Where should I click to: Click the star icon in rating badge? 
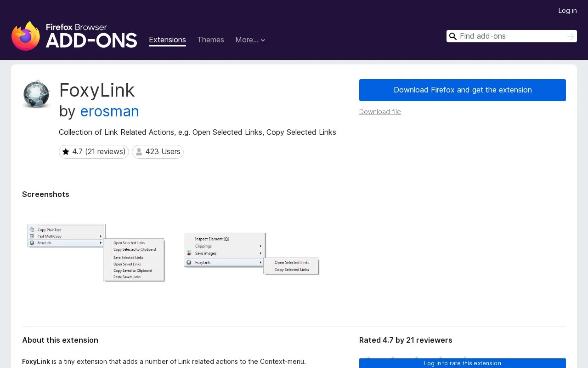pos(66,152)
